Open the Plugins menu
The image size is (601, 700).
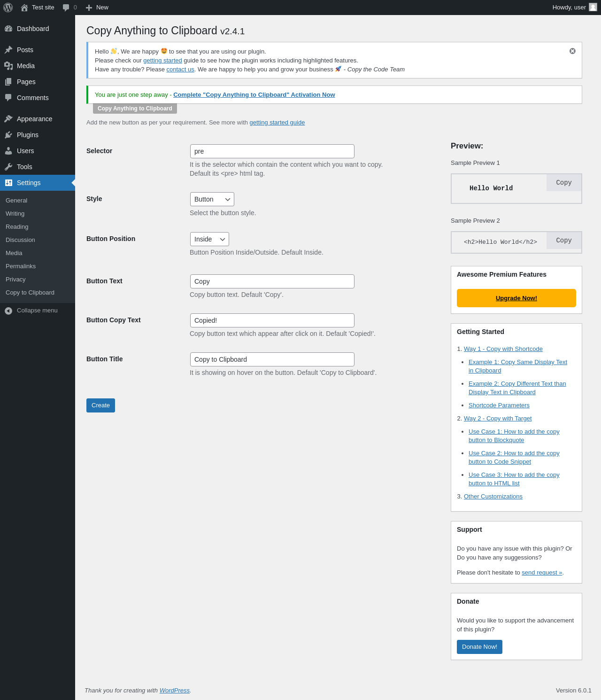tap(38, 135)
